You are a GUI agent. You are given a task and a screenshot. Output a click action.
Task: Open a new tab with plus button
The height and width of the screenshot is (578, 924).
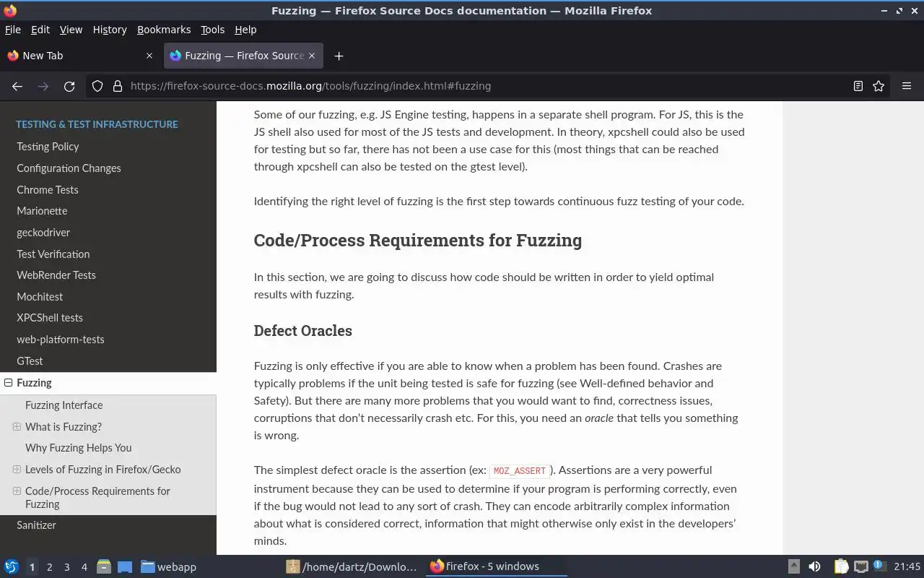coord(339,56)
